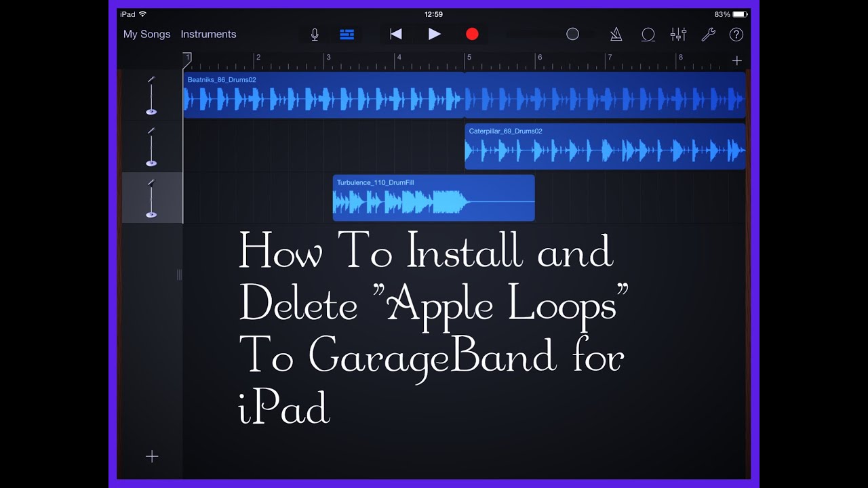Open the Instruments browser
Viewport: 868px width, 488px height.
coord(208,34)
